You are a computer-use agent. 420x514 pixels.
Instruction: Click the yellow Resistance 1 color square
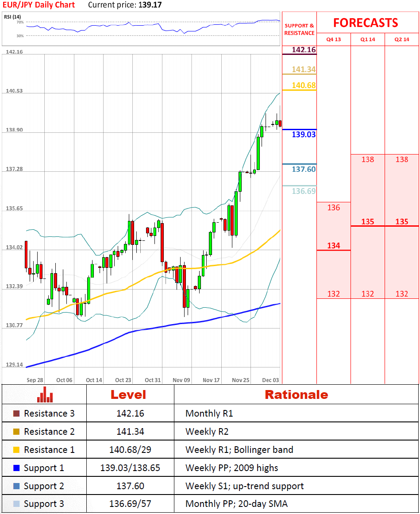(16, 450)
